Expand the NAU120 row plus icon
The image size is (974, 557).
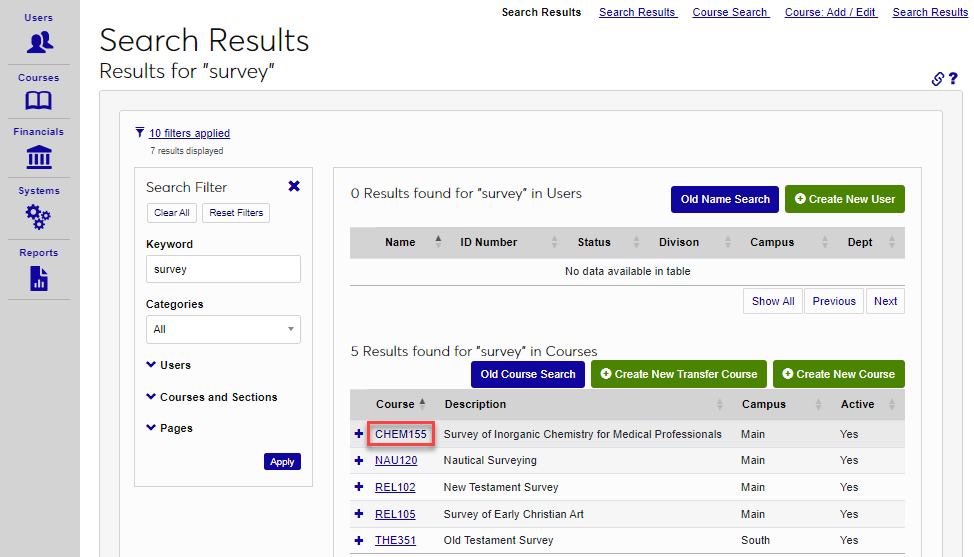pos(359,460)
